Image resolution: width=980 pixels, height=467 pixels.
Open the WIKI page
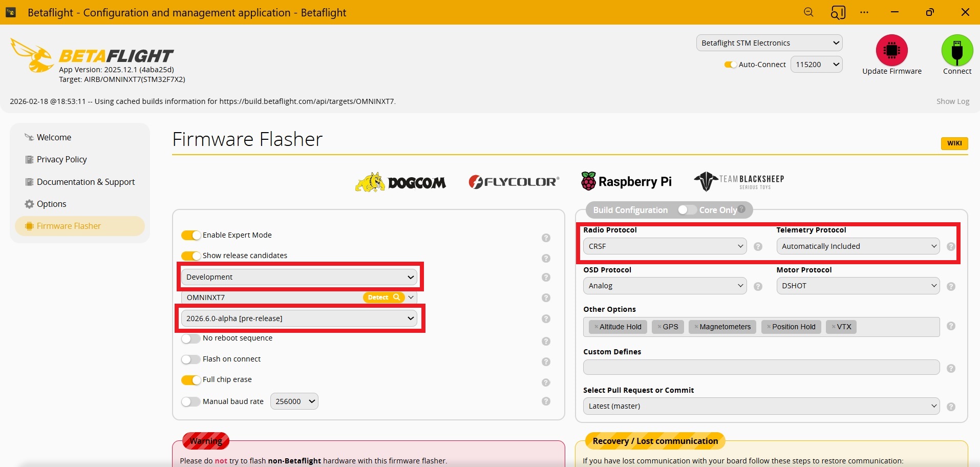(954, 143)
